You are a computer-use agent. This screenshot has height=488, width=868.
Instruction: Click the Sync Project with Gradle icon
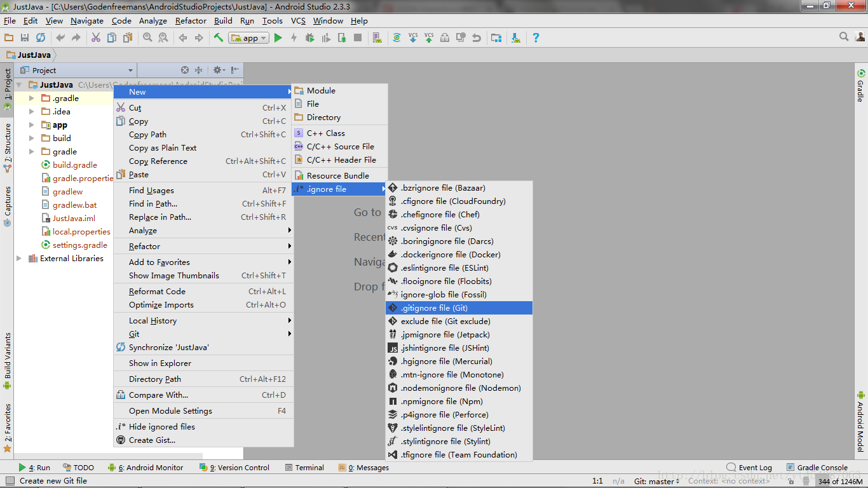coord(397,38)
